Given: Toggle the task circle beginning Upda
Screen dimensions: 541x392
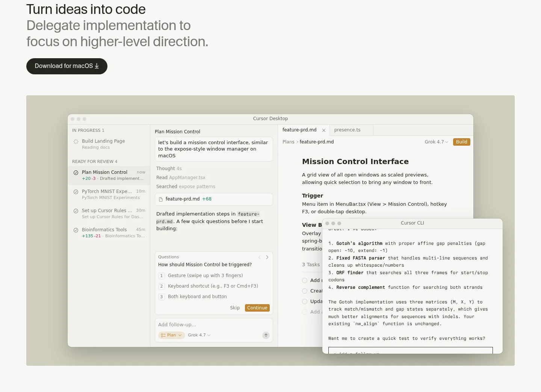Looking at the screenshot, I should [x=305, y=302].
